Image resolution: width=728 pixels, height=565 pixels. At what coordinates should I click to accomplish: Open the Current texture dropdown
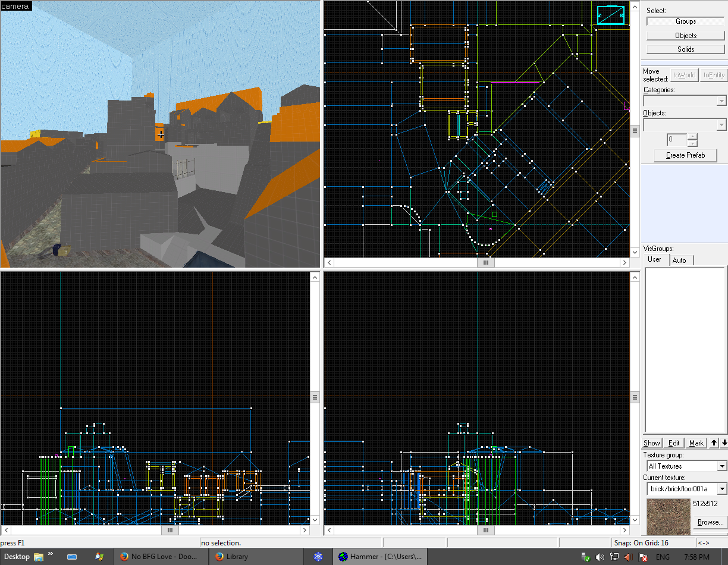pyautogui.click(x=722, y=489)
